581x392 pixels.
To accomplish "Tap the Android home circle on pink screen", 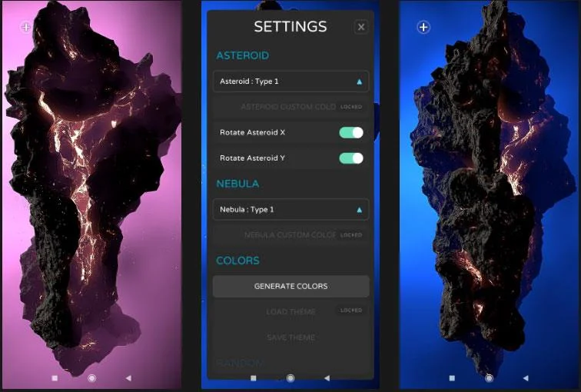I will tap(92, 378).
